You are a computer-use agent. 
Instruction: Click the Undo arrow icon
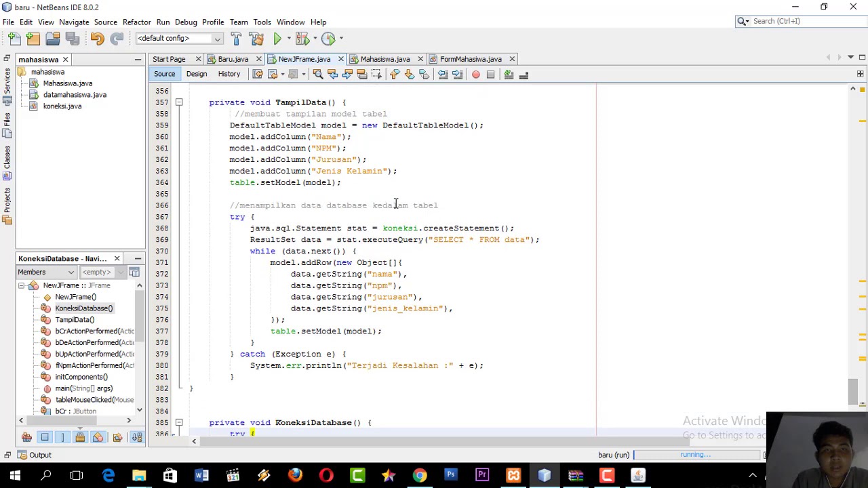click(97, 39)
